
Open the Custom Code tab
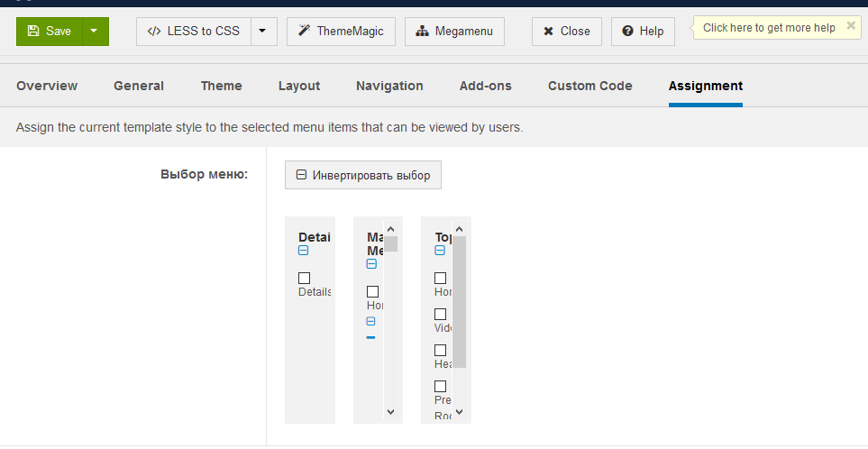click(590, 86)
